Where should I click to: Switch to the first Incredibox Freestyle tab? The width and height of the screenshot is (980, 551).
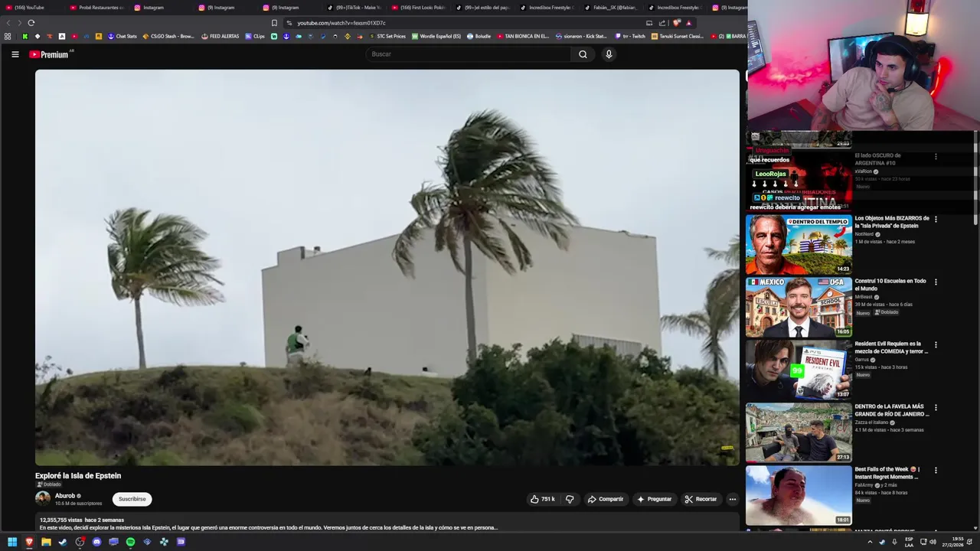[x=546, y=8]
